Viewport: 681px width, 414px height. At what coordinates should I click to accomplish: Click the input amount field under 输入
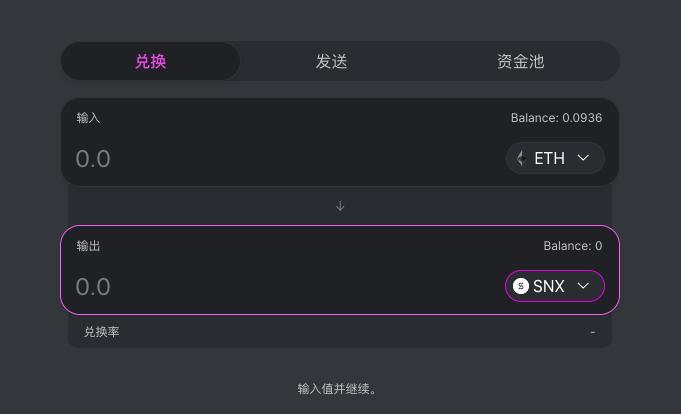[280, 159]
